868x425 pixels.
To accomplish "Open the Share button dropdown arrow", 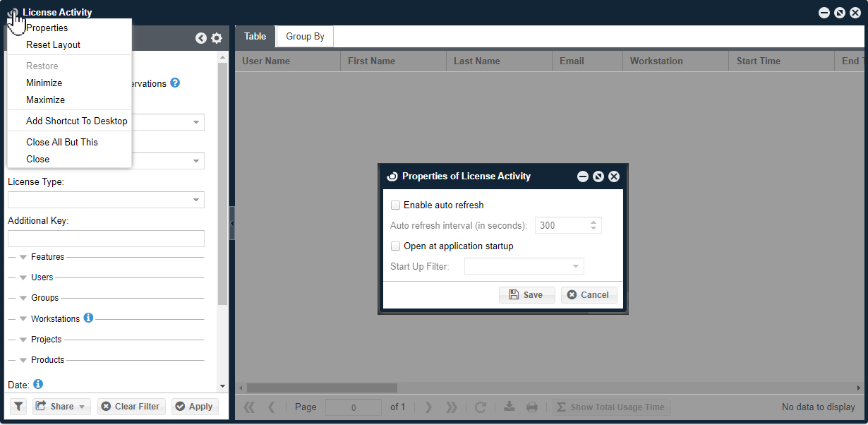I will click(x=83, y=406).
